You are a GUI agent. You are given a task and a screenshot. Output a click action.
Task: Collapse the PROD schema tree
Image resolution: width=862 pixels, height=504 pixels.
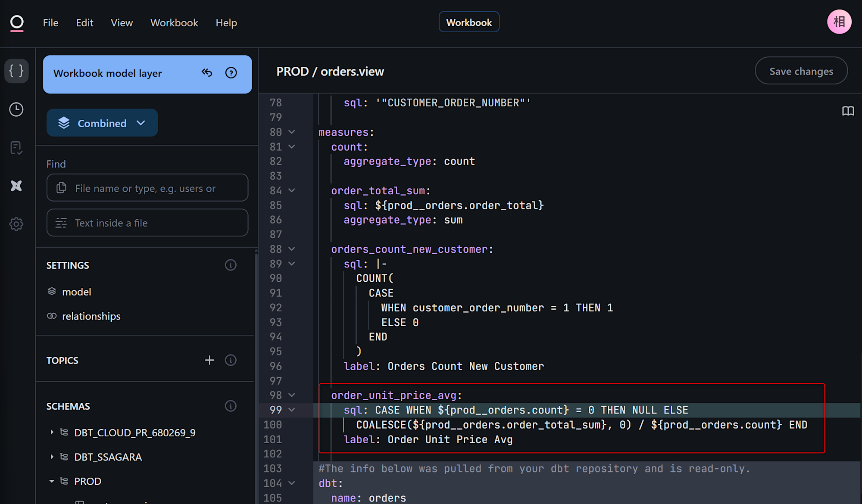tap(52, 481)
